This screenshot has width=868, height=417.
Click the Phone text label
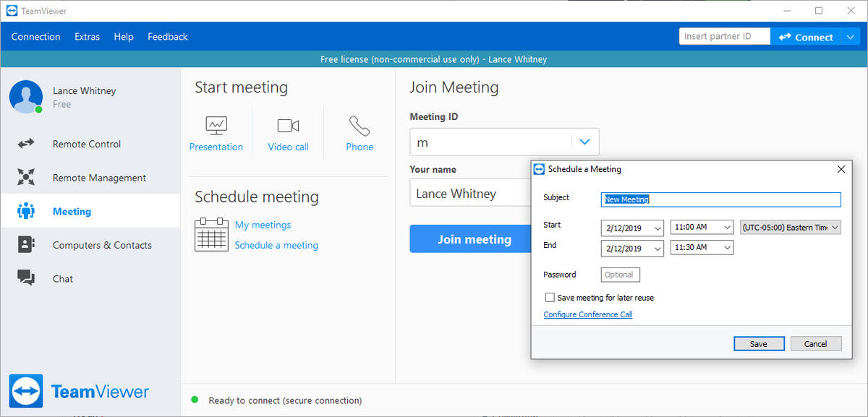click(359, 147)
